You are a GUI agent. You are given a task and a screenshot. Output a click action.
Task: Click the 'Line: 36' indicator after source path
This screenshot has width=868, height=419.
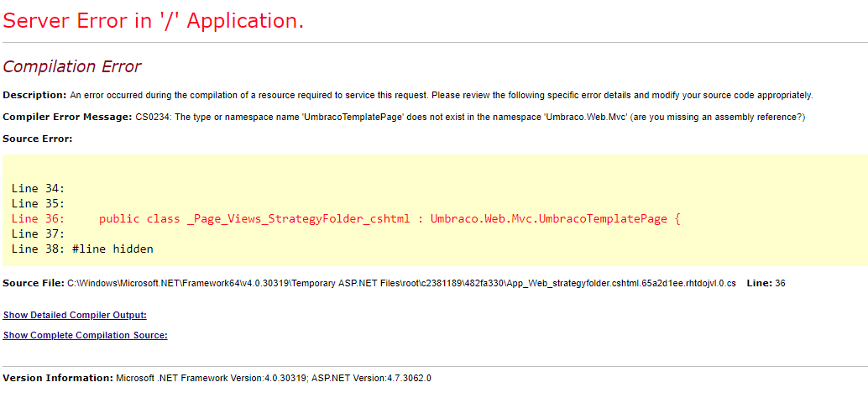pyautogui.click(x=766, y=284)
